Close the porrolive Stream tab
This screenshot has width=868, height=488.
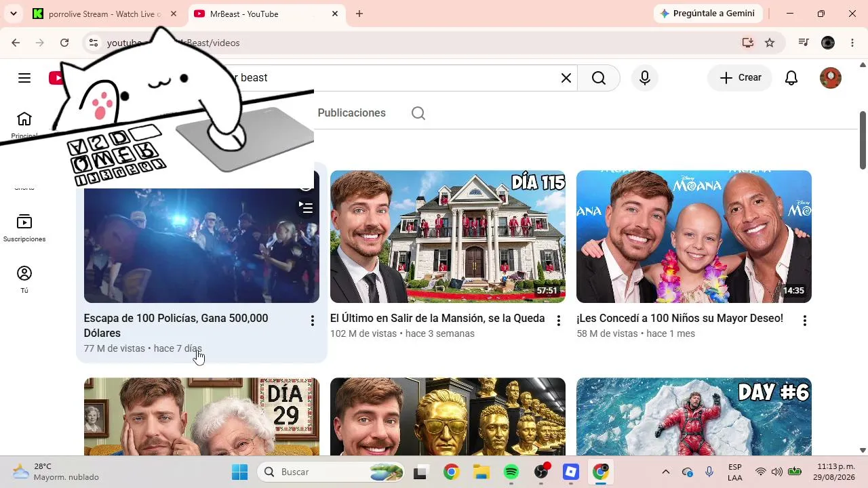174,14
